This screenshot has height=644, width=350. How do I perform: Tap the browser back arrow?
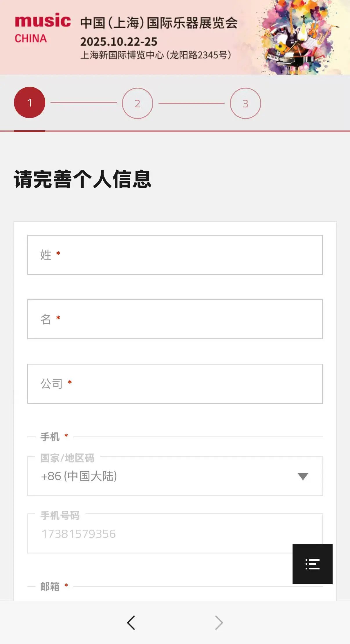pos(131,623)
